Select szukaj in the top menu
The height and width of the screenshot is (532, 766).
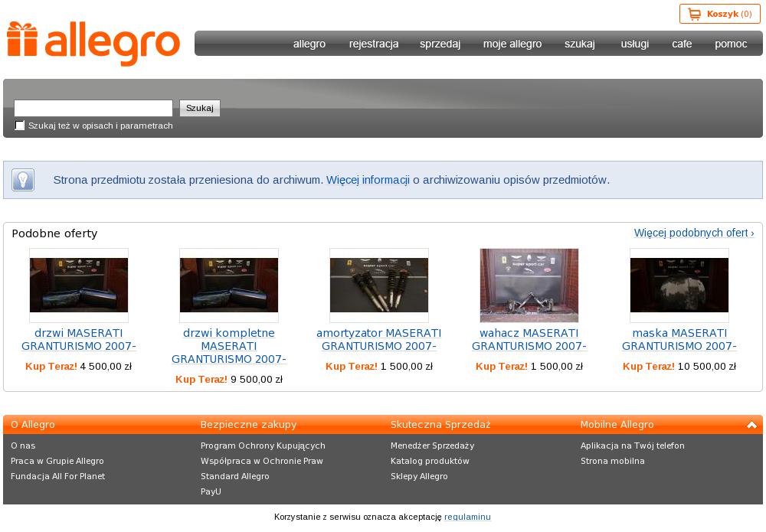pos(580,44)
